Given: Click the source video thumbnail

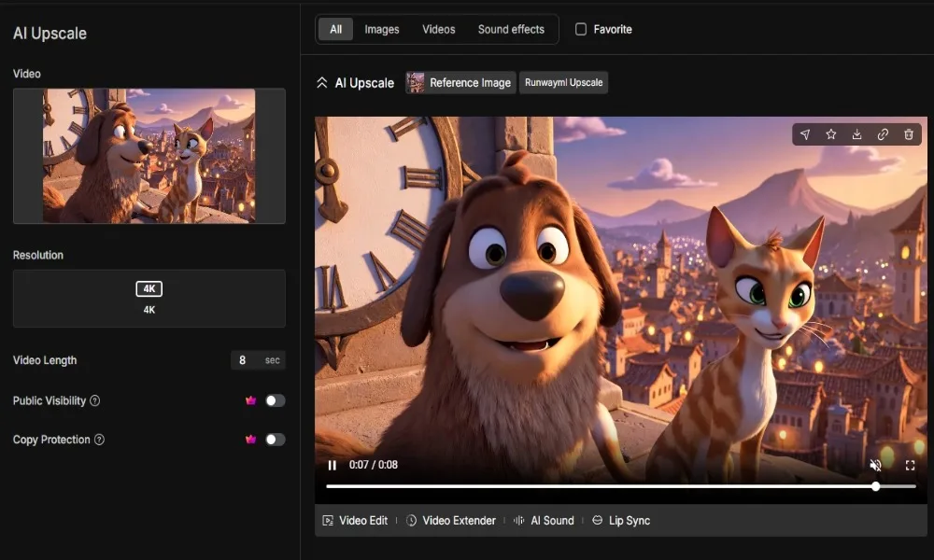Looking at the screenshot, I should click(149, 156).
